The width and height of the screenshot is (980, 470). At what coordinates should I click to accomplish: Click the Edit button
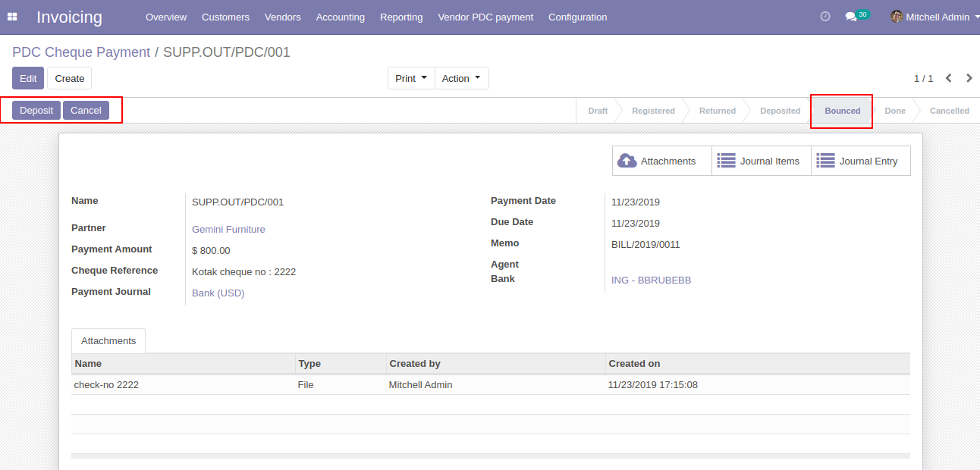pyautogui.click(x=28, y=78)
